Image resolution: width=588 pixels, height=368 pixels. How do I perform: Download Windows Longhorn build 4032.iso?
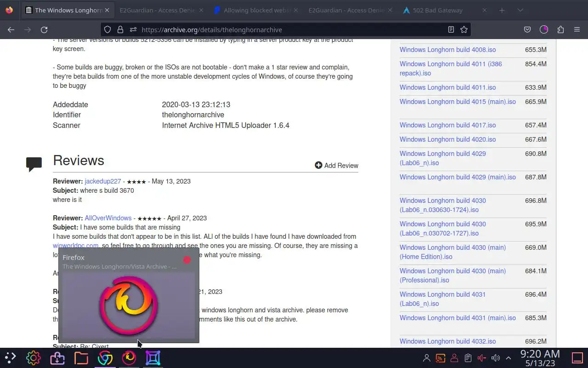coord(448,341)
